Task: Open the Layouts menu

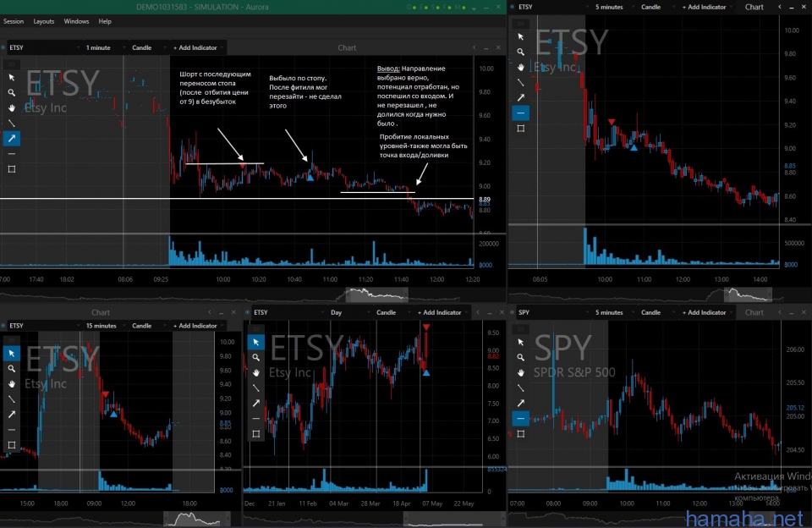Action: pyautogui.click(x=43, y=21)
